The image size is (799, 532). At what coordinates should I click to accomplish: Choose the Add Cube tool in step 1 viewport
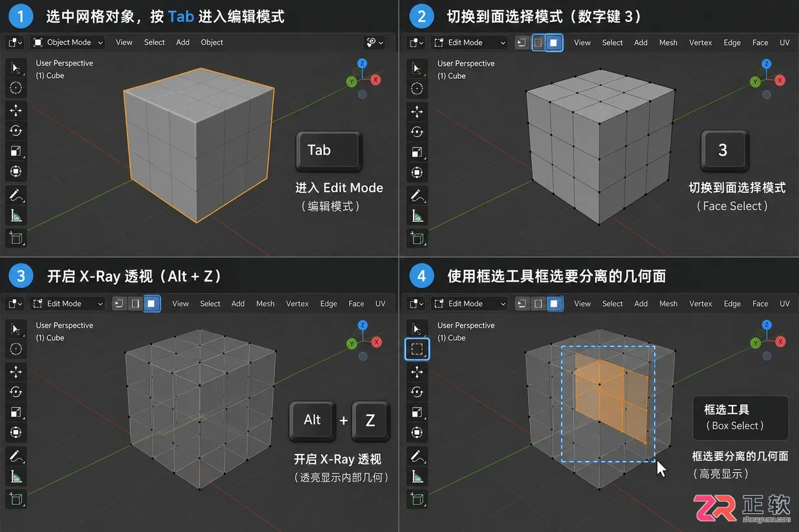[x=16, y=237]
